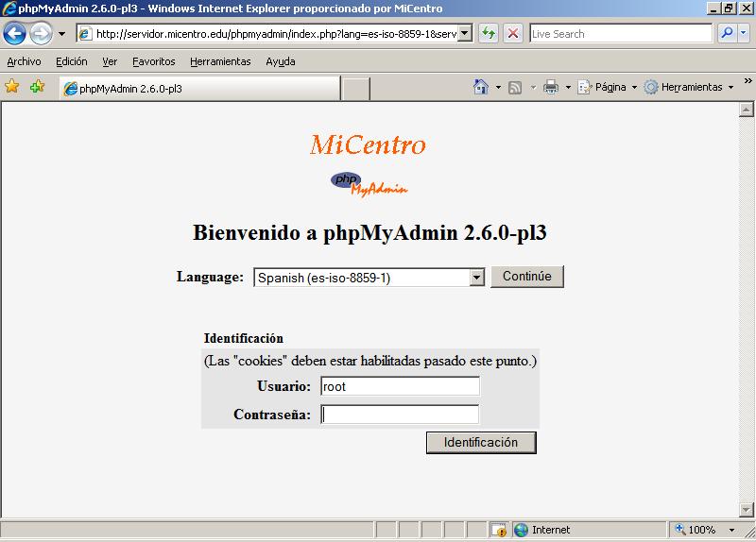The image size is (756, 542).
Task: Click the browser Back arrow button
Action: [14, 34]
